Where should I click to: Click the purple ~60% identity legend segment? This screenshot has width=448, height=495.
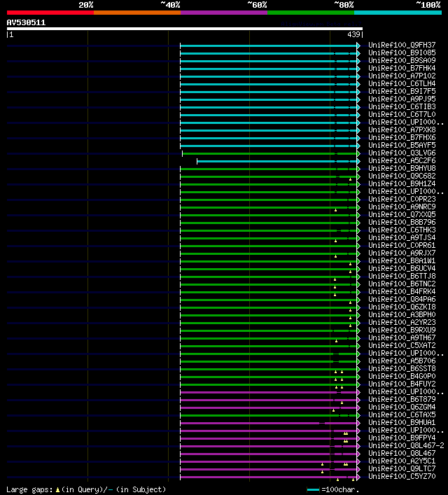[224, 13]
